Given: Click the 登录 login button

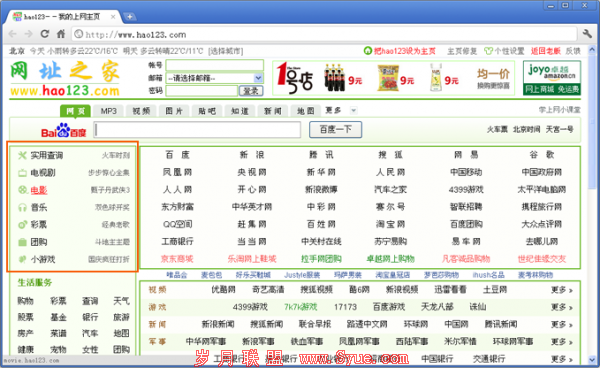Looking at the screenshot, I should point(251,91).
